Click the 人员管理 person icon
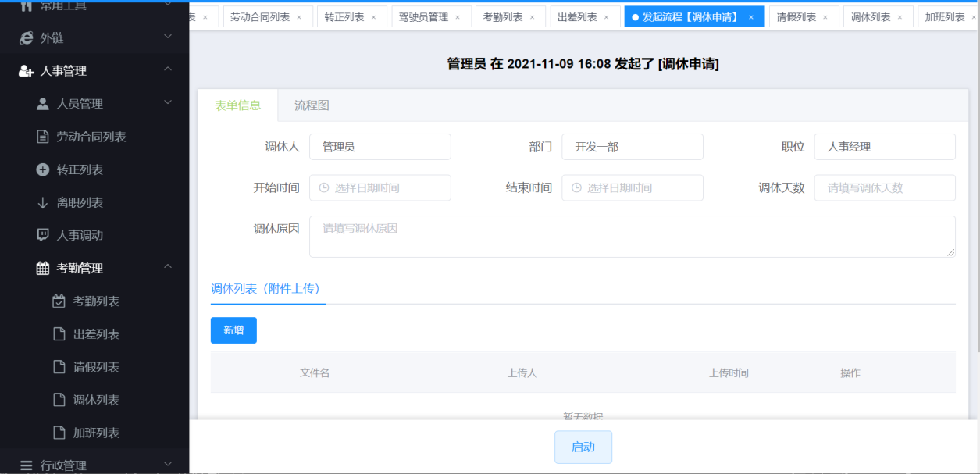 tap(43, 104)
